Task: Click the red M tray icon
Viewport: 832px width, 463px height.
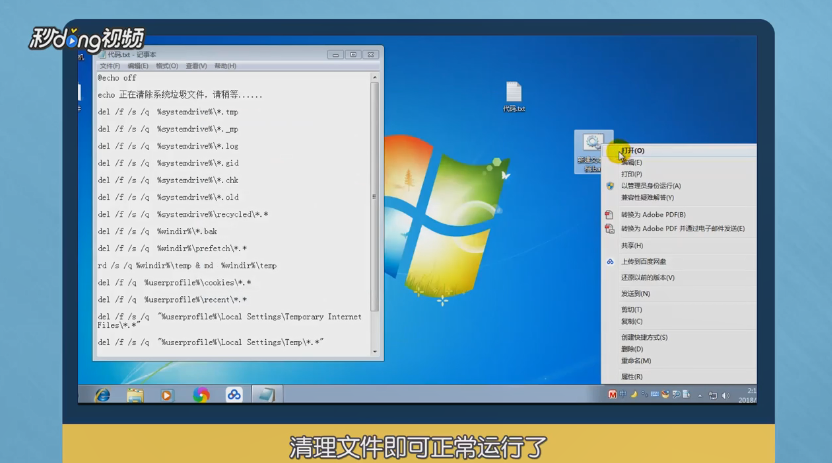Action: (x=612, y=395)
